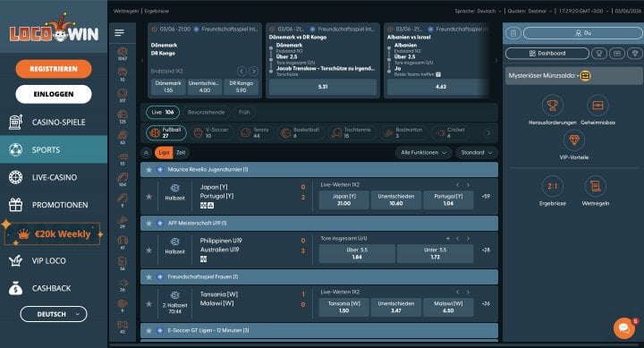Click the mysterious coin balance icon
644x348 pixels.
tap(585, 76)
